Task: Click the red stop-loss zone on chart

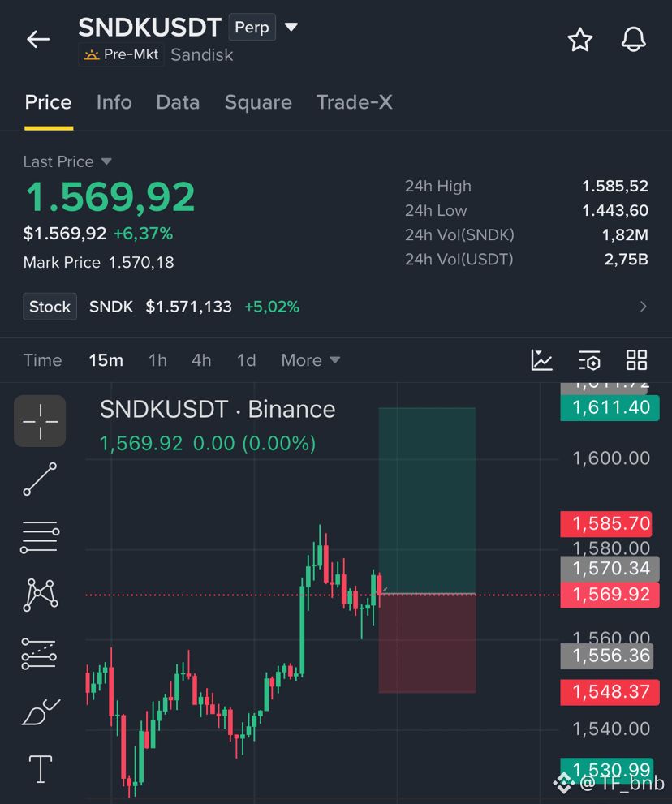Action: pos(427,643)
